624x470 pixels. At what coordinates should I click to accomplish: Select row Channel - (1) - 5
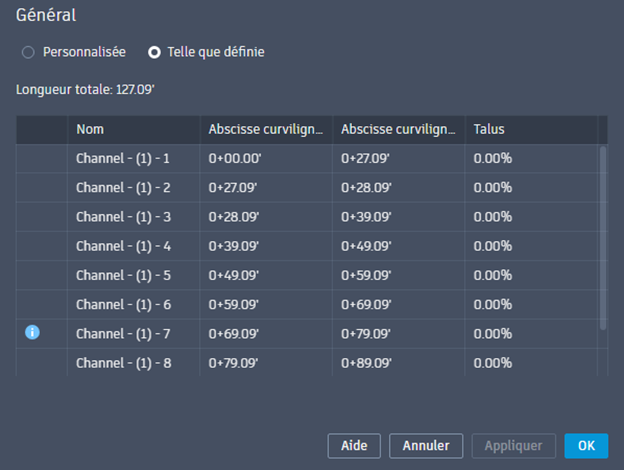coord(123,274)
